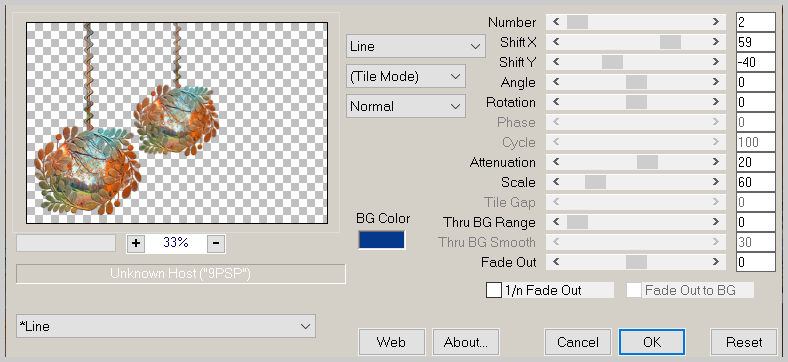
Task: Zoom in preview with plus button
Action: point(136,243)
